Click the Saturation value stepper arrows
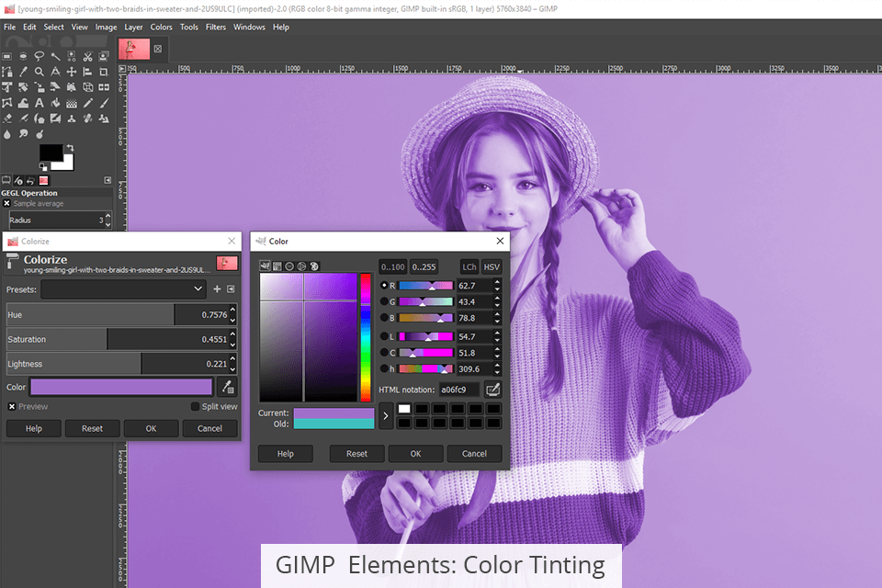 pyautogui.click(x=232, y=339)
